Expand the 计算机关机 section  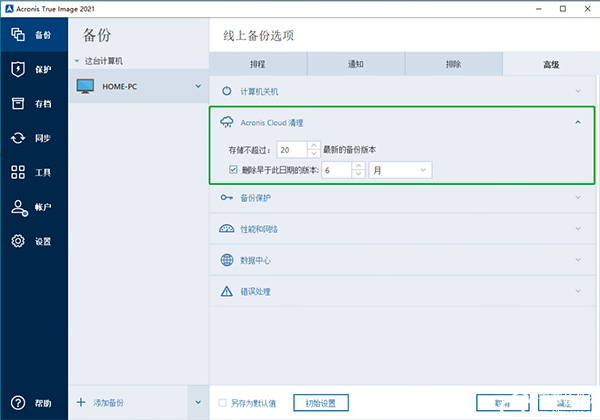pos(400,90)
